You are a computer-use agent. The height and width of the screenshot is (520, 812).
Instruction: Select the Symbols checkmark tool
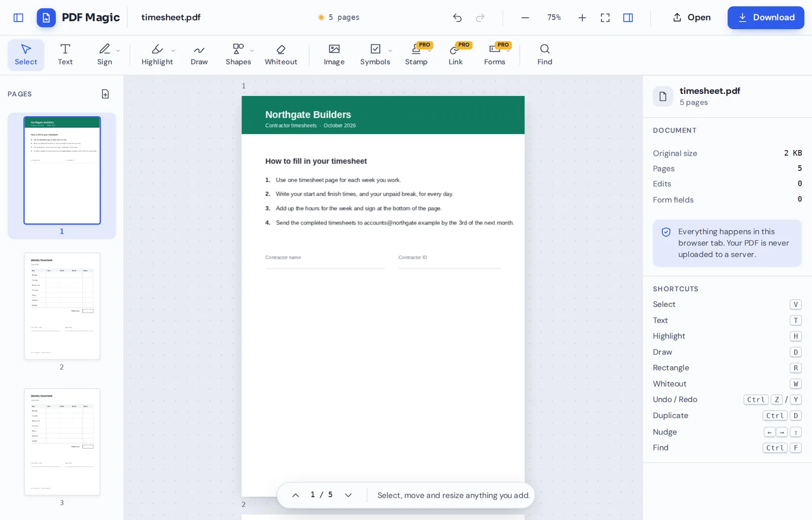click(x=375, y=55)
